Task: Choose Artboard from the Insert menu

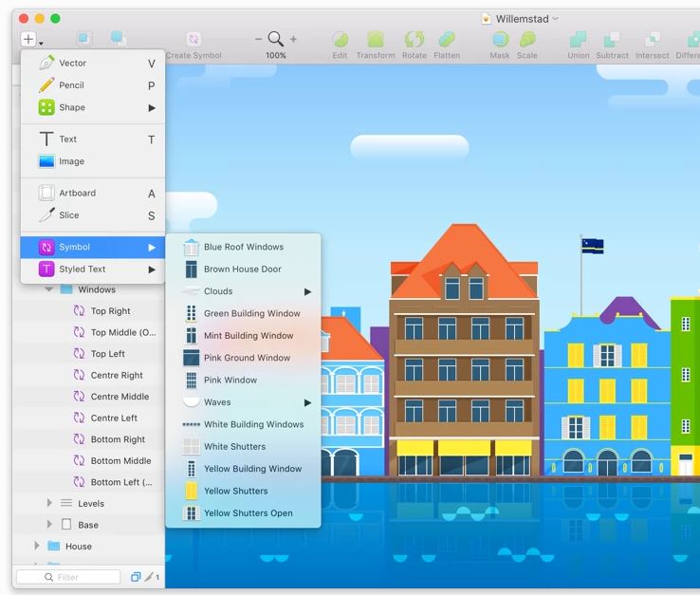Action: [x=93, y=193]
